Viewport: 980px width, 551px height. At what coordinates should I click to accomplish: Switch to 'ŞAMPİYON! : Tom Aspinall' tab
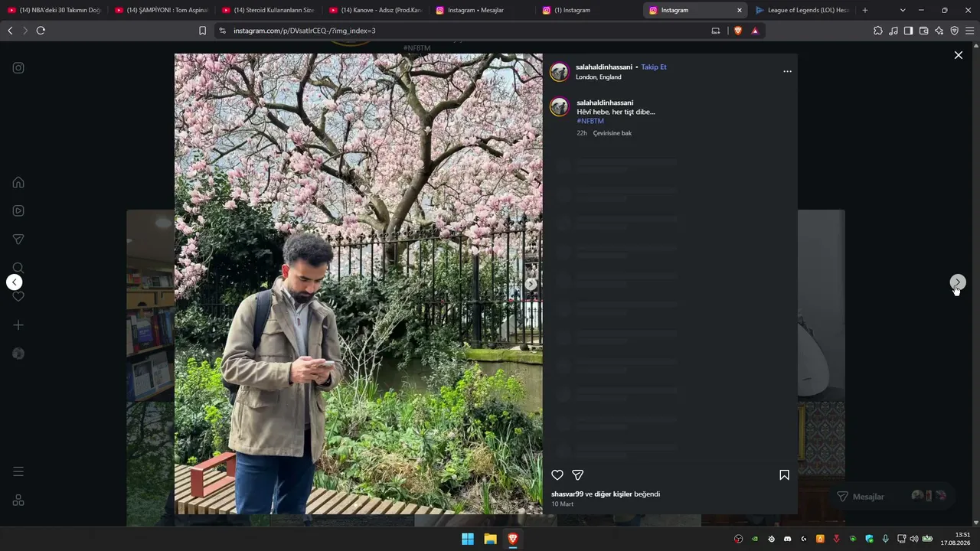(x=161, y=10)
